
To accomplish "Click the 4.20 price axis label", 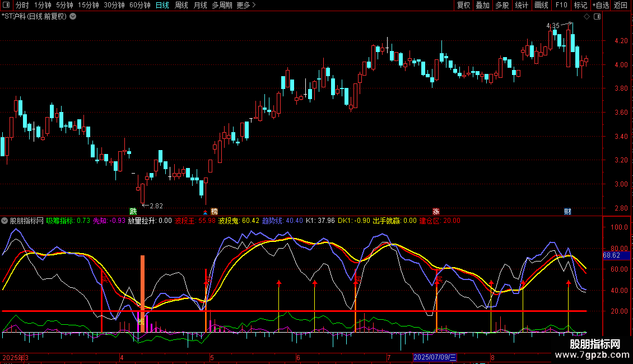I will pyautogui.click(x=621, y=41).
